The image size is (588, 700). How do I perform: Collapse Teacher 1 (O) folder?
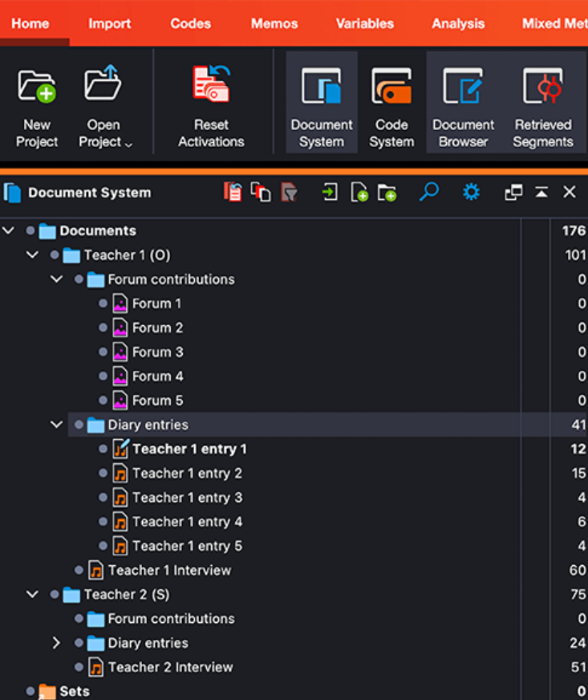coord(32,254)
